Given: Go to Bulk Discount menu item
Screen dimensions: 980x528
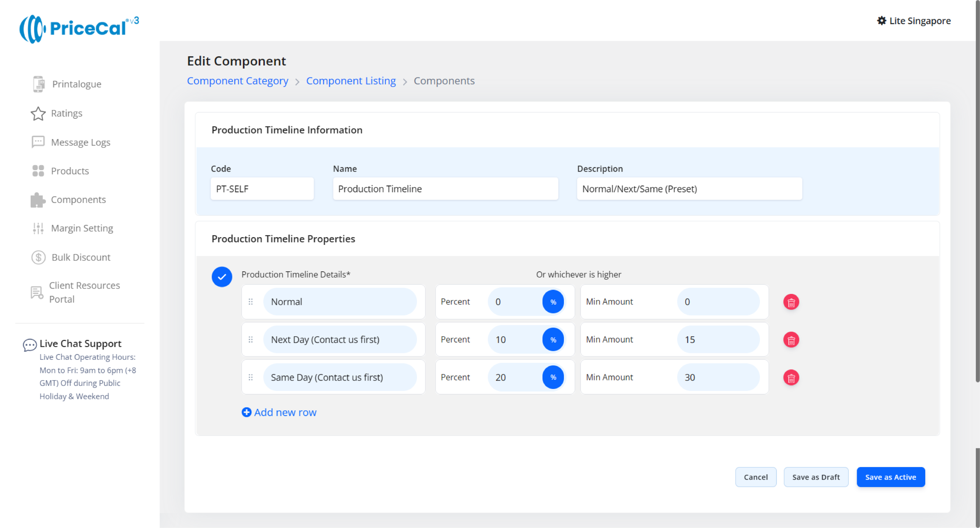Looking at the screenshot, I should pos(81,257).
